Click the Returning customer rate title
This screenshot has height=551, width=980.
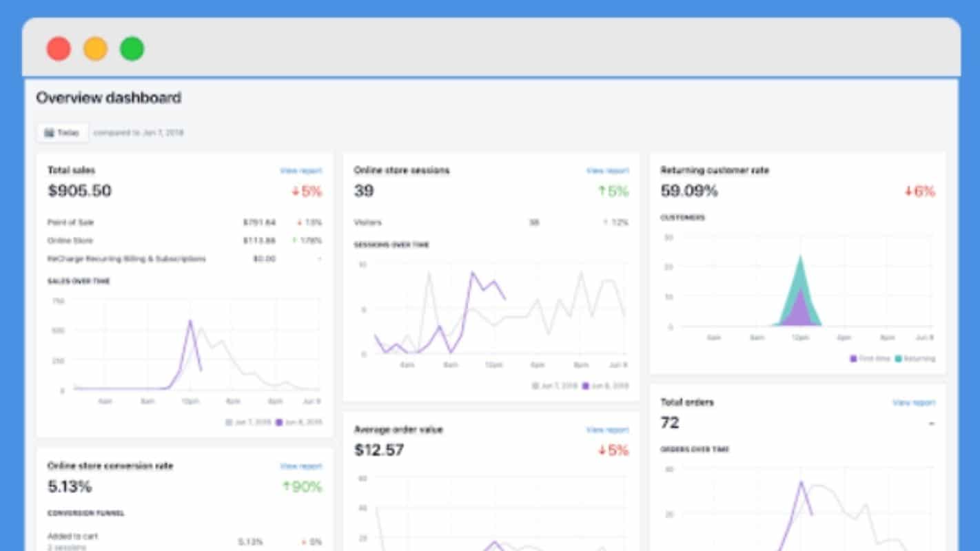tap(715, 170)
